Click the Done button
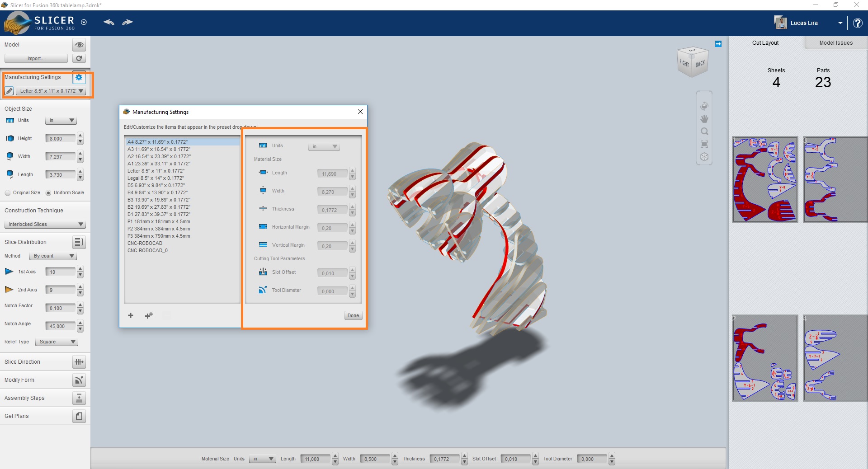 point(353,316)
